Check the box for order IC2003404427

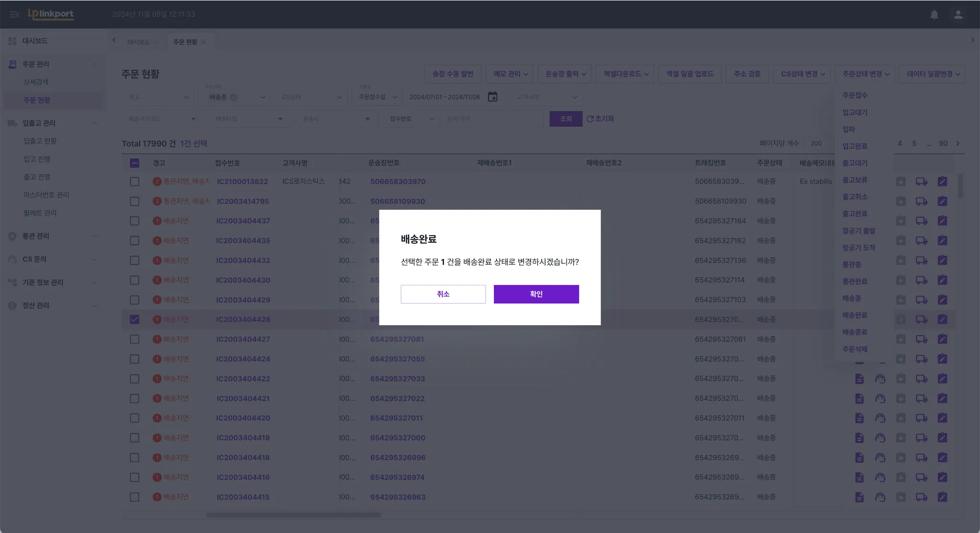tap(134, 339)
